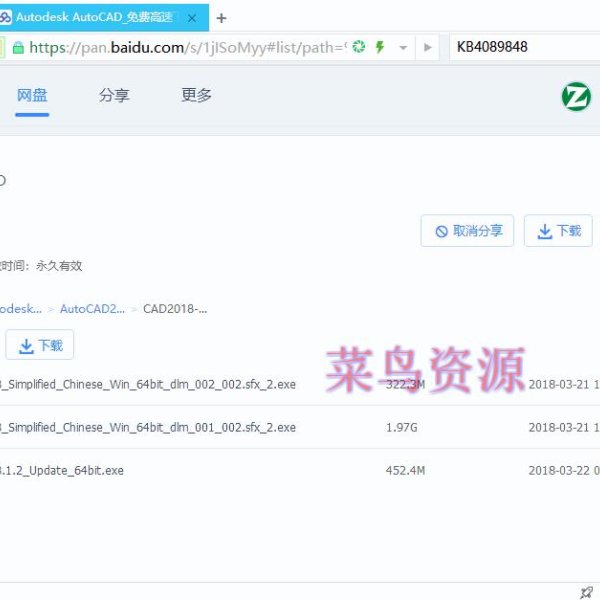Screen dimensions: 600x600
Task: Select the dlm_001_002.sfx_2.exe file
Action: point(148,427)
